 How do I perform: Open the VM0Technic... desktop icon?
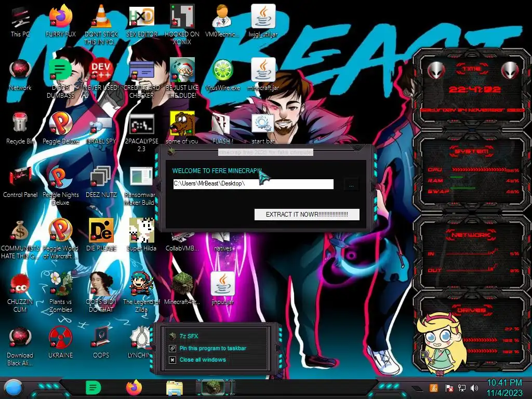pyautogui.click(x=222, y=20)
